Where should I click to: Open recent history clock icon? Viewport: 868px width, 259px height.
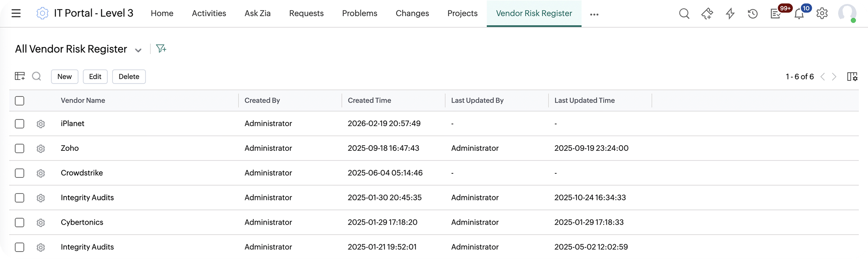[x=753, y=14]
